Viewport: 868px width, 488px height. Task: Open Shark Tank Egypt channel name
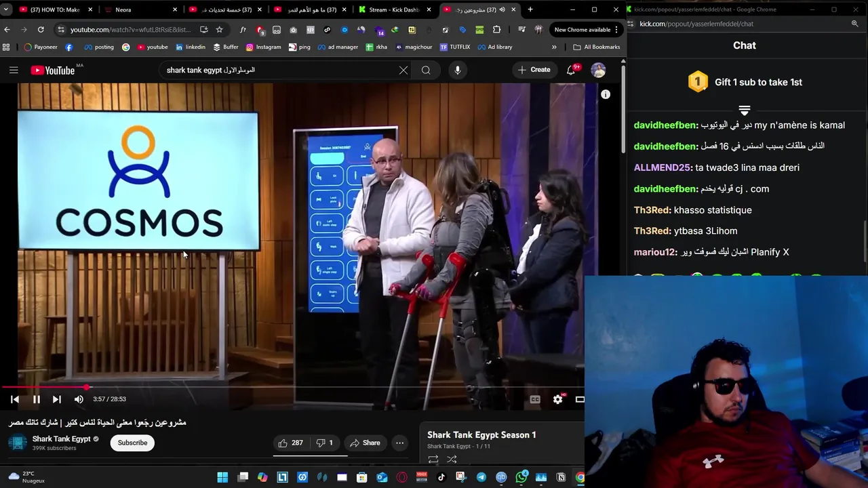[61, 439]
